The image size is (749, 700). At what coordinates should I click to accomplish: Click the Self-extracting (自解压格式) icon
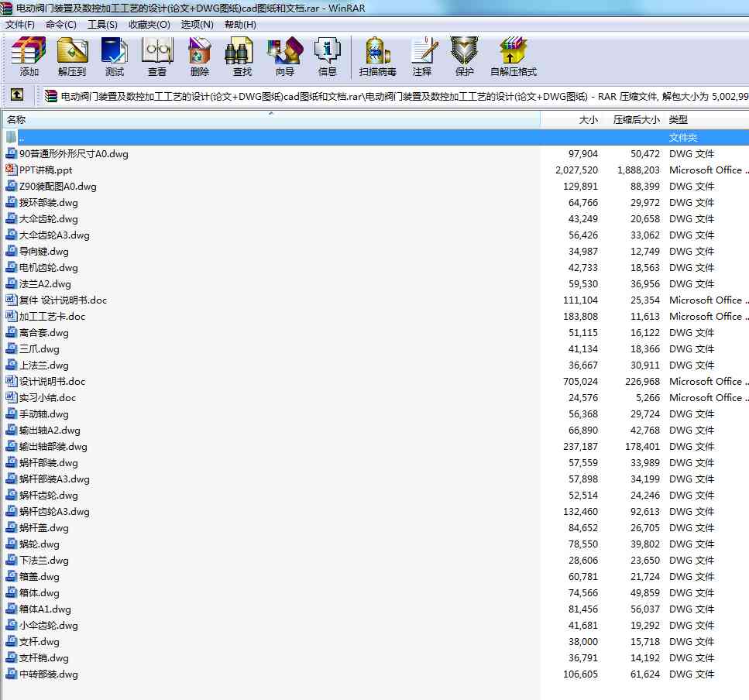coord(514,57)
